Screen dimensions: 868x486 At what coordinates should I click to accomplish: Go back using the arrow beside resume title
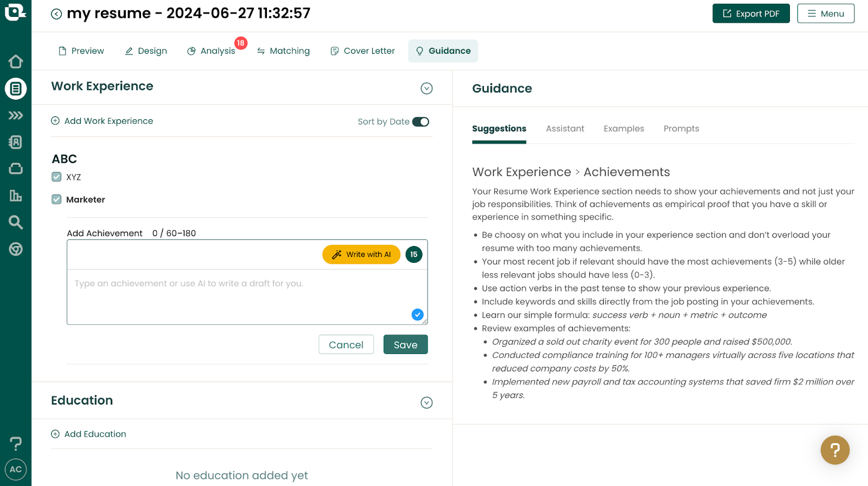(56, 14)
